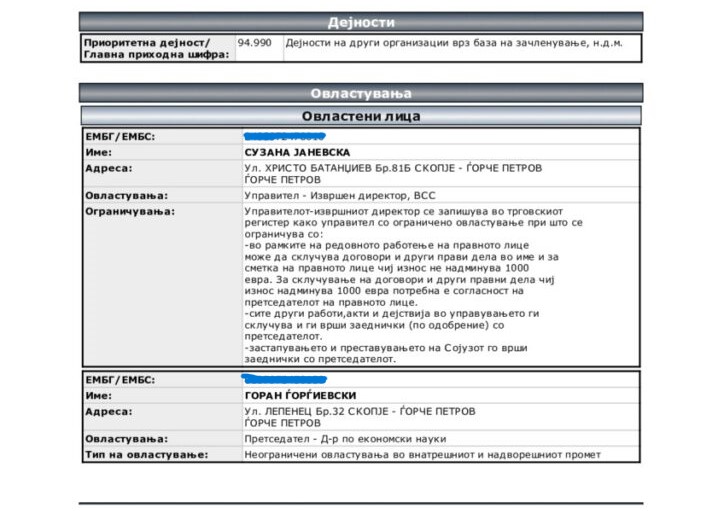Click the ЛЕПЕНЕЦ Бр.32 address text
The width and height of the screenshot is (724, 511).
360,411
